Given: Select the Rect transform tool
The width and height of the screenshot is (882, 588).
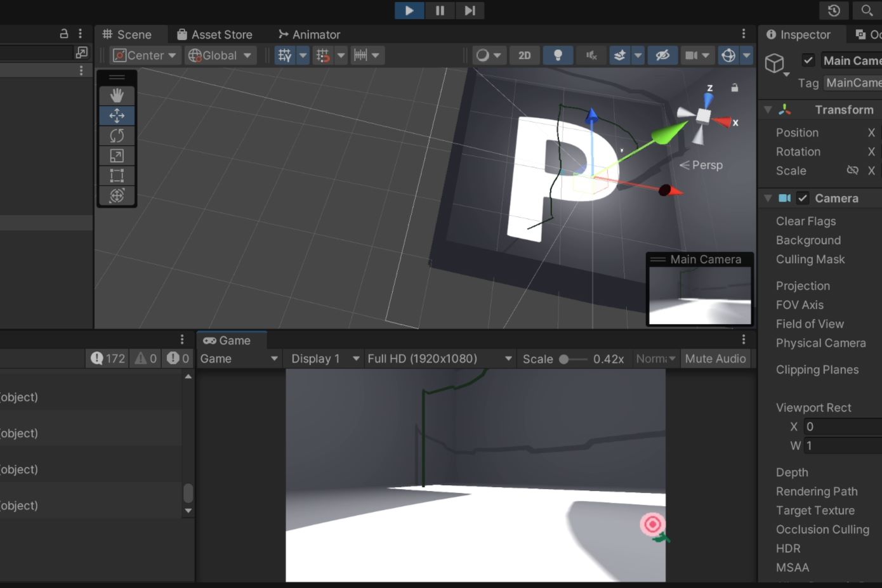Looking at the screenshot, I should (x=117, y=176).
